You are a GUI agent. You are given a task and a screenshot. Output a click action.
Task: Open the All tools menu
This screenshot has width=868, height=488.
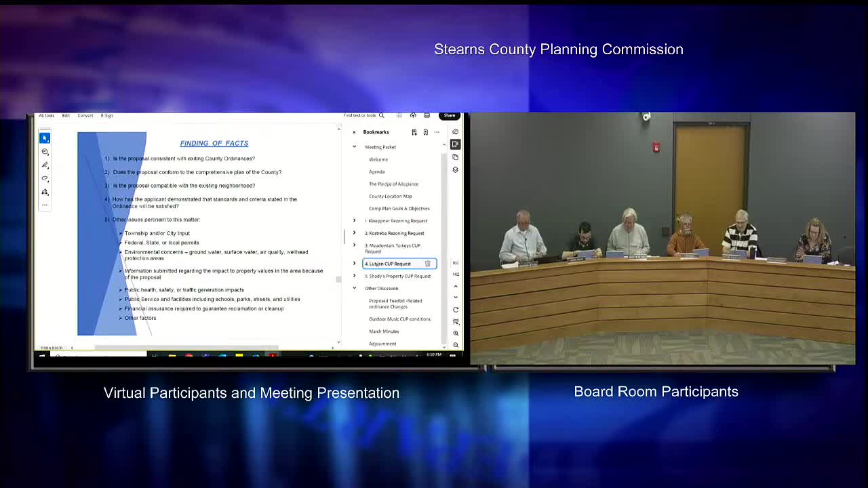click(47, 116)
